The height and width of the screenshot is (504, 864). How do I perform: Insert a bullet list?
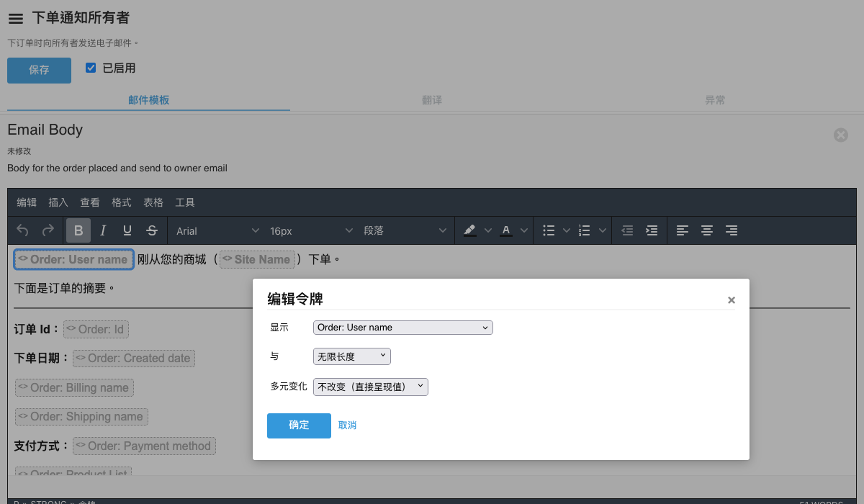click(x=549, y=230)
